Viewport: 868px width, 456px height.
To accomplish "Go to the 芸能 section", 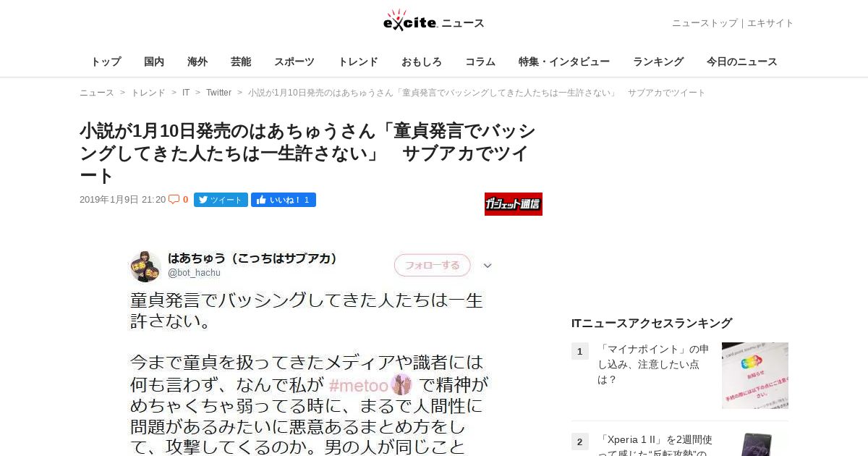I will (x=241, y=62).
